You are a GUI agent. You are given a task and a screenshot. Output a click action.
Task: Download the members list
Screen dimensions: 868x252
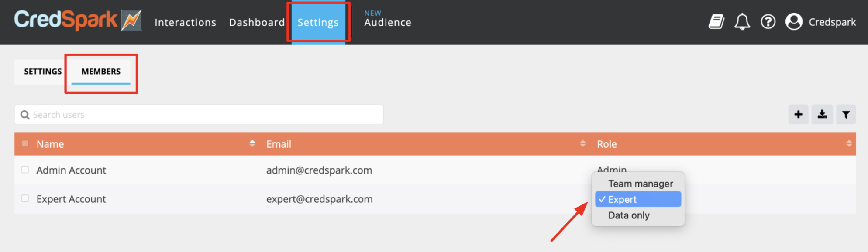(822, 114)
